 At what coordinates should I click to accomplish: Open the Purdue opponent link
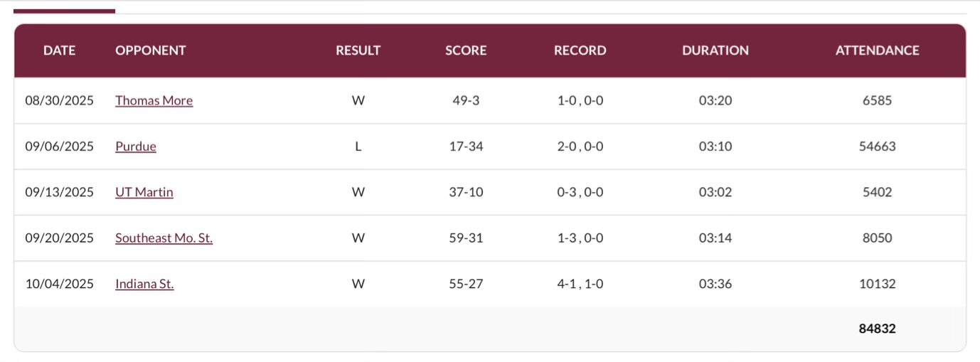[136, 147]
